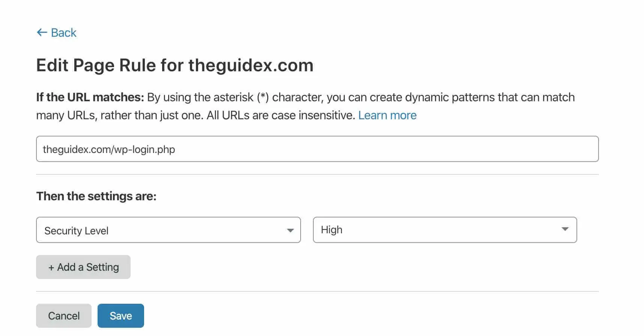This screenshot has height=336, width=644.
Task: Click 'theguidex.com' in the page heading
Action: (x=251, y=65)
